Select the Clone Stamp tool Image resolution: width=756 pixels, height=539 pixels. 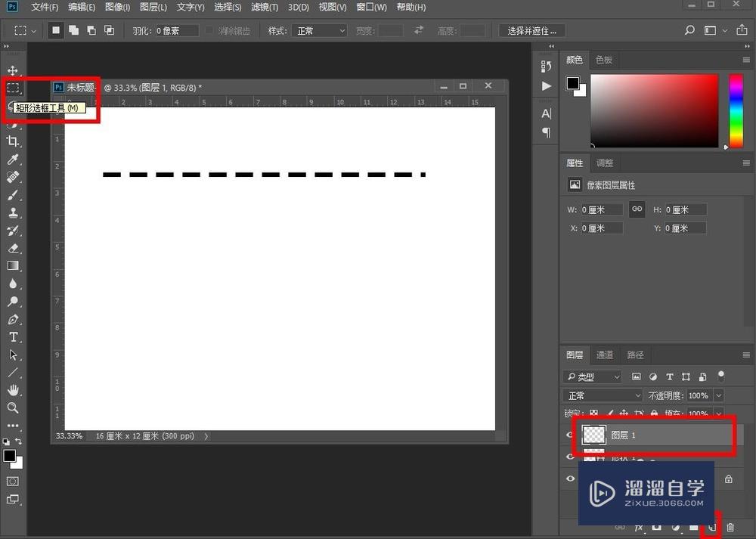tap(13, 212)
